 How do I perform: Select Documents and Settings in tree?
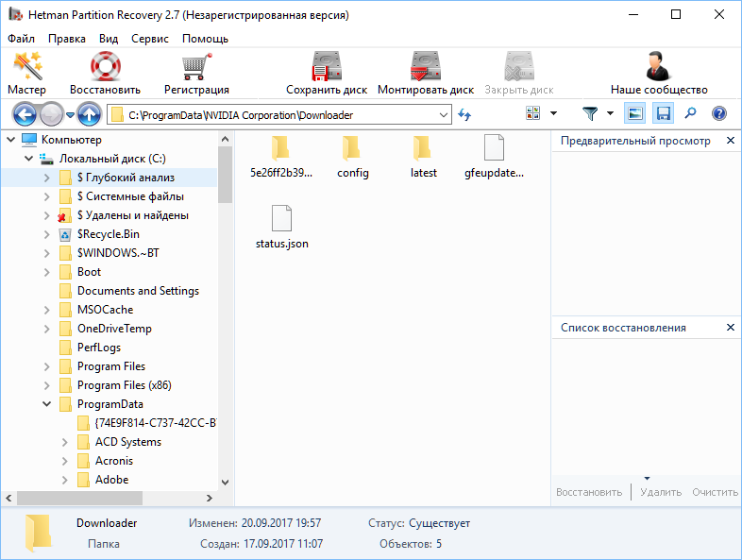pyautogui.click(x=138, y=291)
